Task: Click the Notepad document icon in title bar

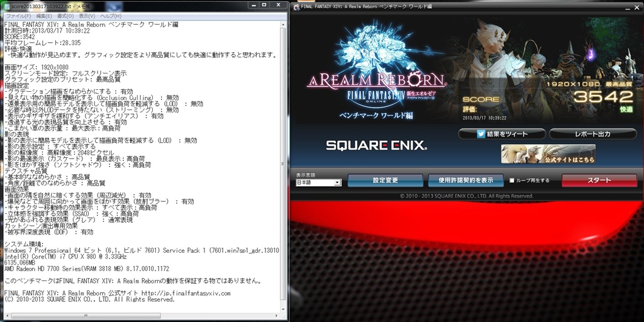Action: [x=7, y=6]
